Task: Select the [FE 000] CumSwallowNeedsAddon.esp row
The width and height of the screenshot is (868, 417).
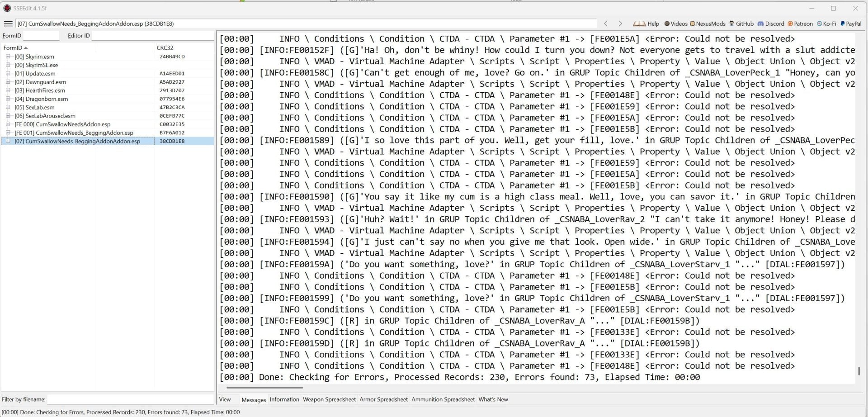Action: 108,124
